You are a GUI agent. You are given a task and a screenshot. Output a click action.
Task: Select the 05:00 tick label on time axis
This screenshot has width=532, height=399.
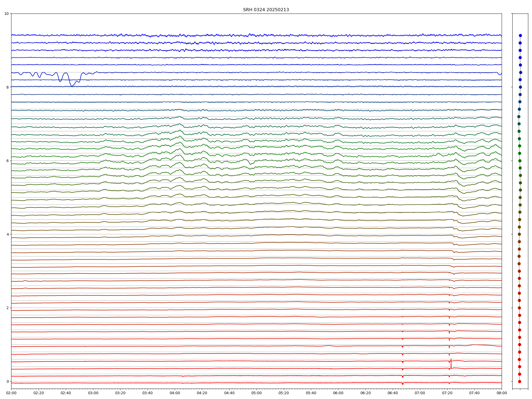256,393
